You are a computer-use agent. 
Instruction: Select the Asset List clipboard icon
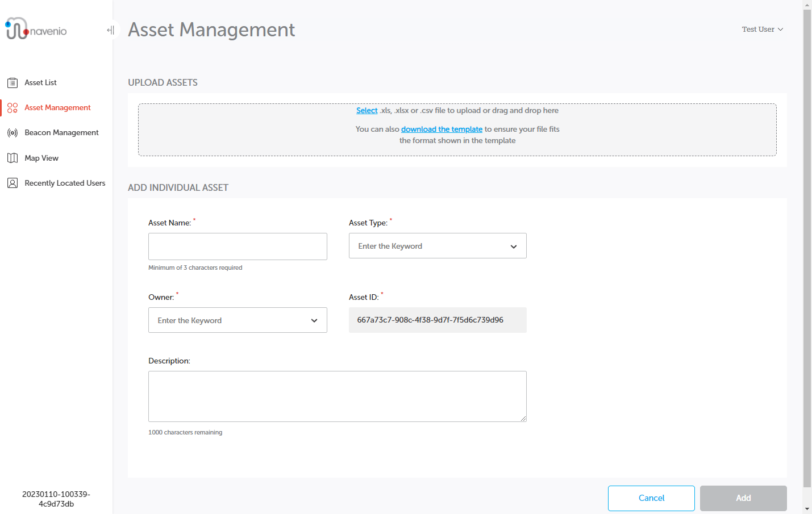pos(13,82)
